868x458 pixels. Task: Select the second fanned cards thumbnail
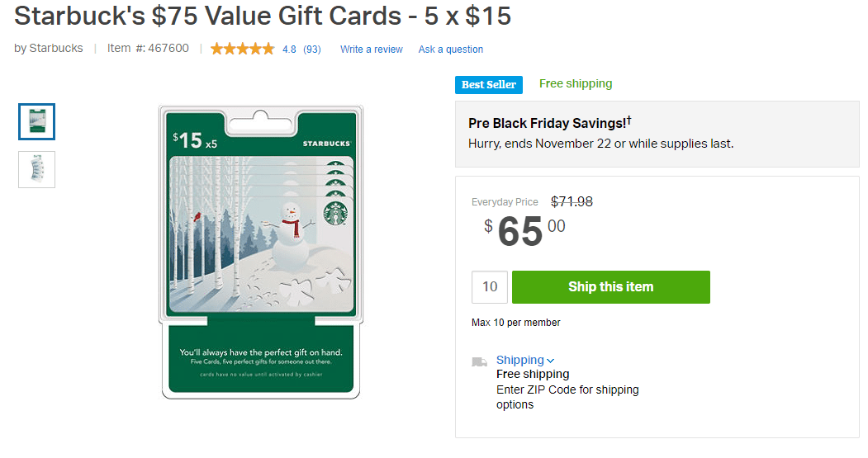36,169
